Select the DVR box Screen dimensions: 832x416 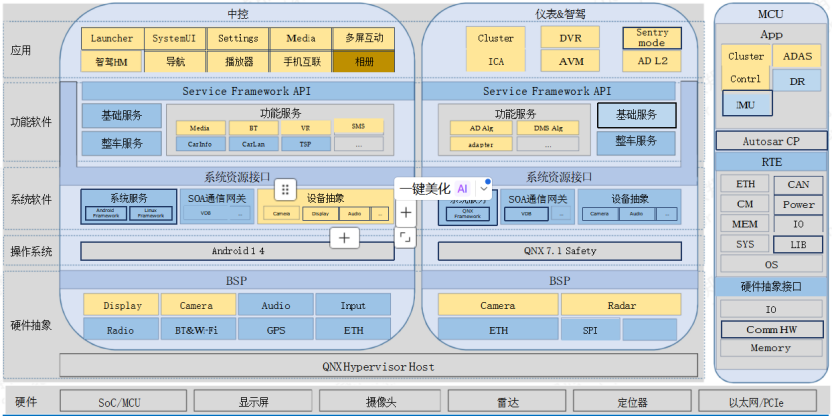coord(570,38)
